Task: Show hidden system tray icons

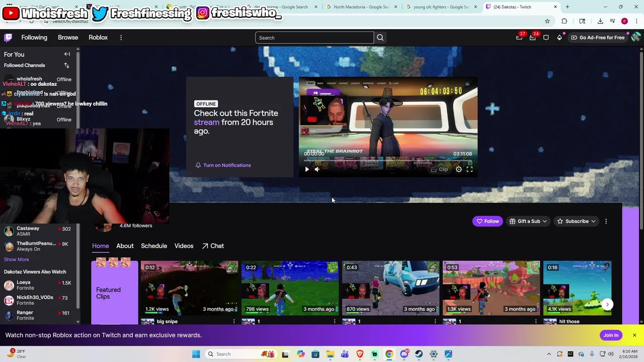Action: click(x=549, y=354)
